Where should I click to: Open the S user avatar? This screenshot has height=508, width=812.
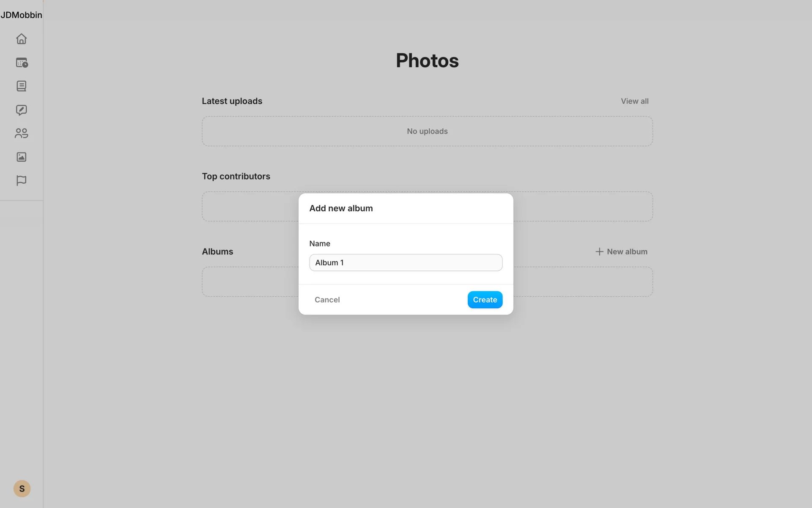pyautogui.click(x=22, y=489)
